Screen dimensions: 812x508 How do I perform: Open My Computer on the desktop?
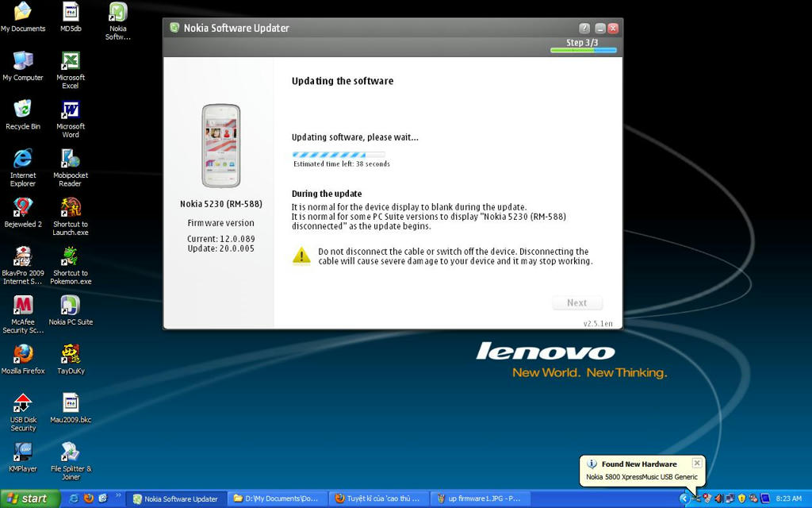pos(23,67)
